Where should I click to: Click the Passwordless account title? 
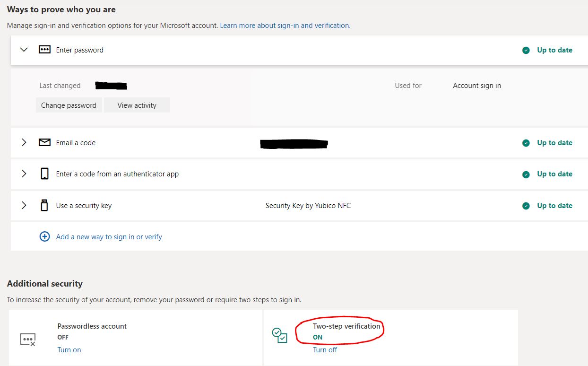click(92, 326)
